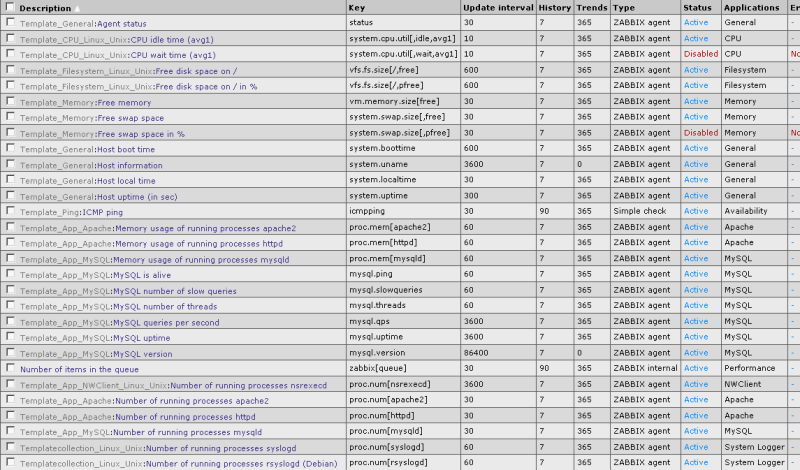Check the box for Agent status item
Viewport: 800px width, 470px height.
(10, 22)
